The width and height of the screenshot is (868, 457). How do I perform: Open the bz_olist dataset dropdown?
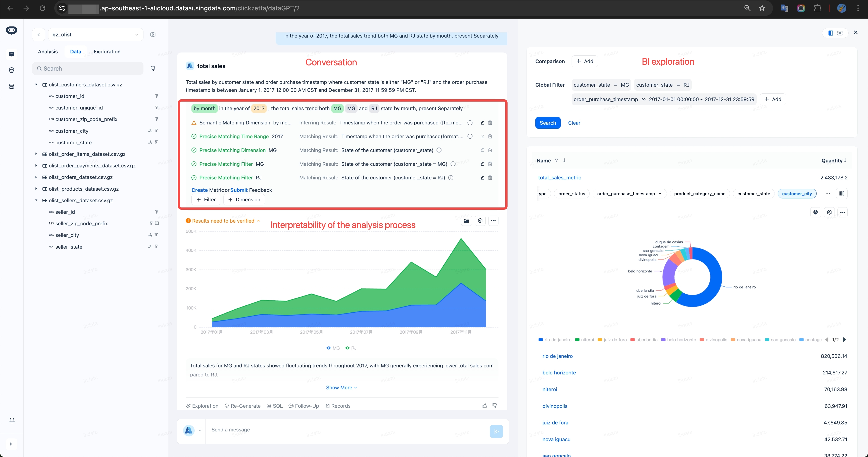tap(96, 35)
